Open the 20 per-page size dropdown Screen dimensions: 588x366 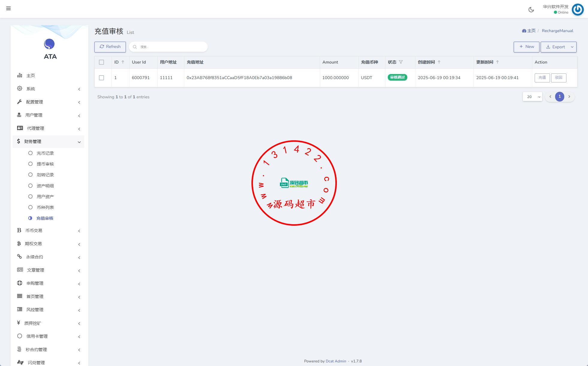click(532, 97)
